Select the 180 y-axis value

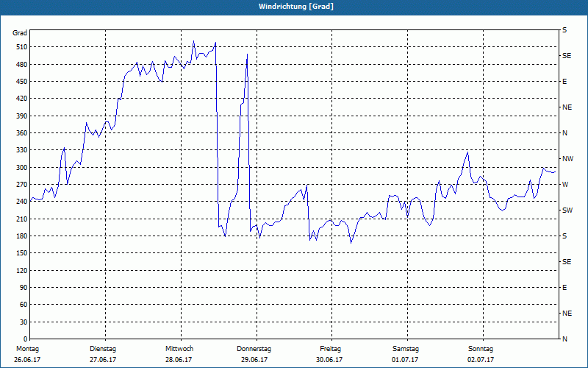pos(22,236)
